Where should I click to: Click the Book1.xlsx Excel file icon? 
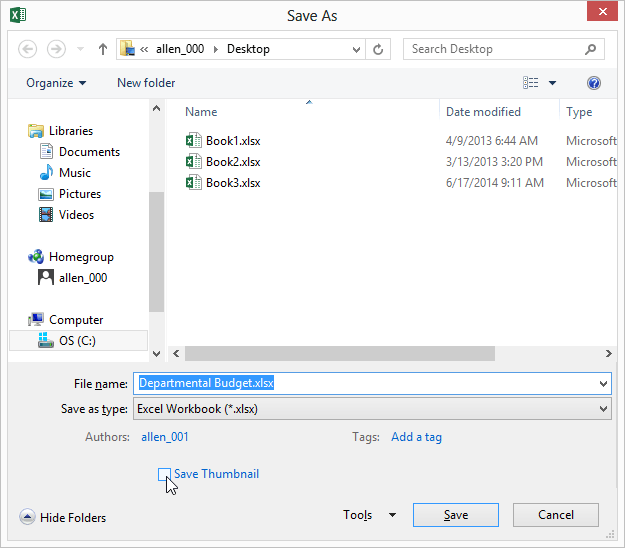click(194, 141)
